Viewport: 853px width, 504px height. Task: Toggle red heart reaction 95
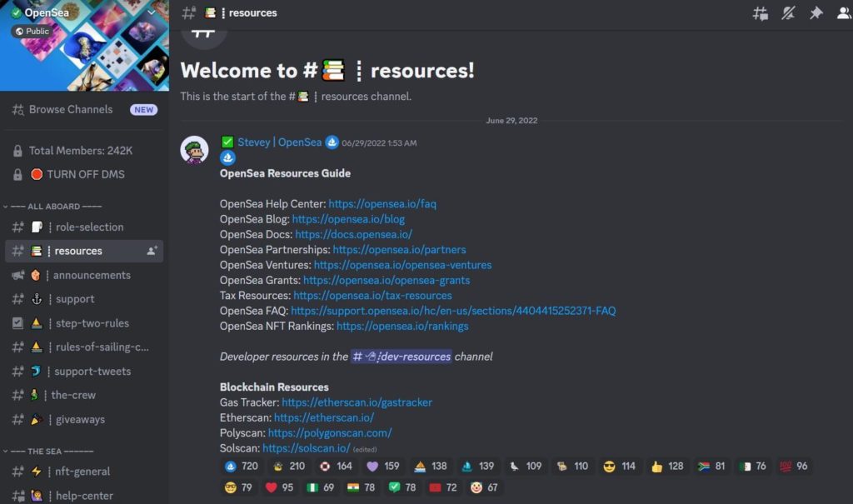(279, 487)
